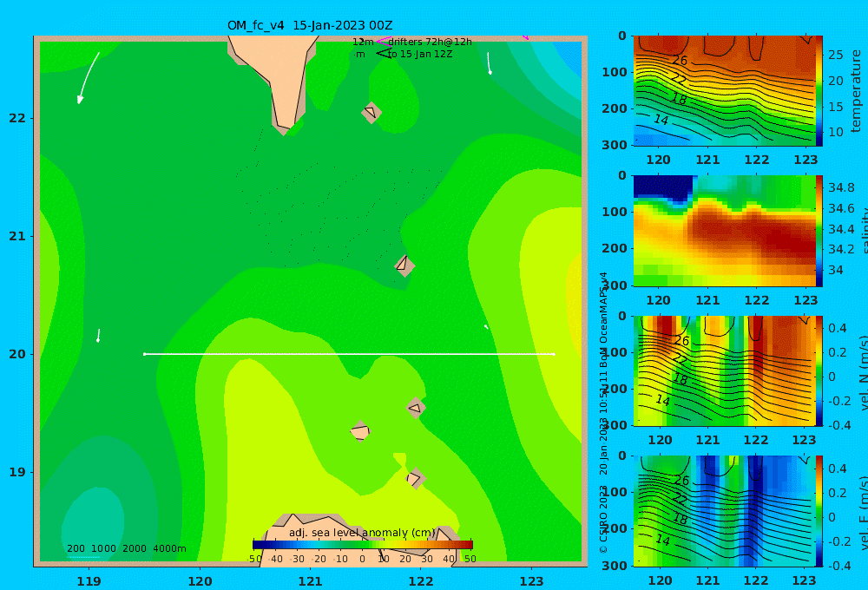Click the west endpoint of the 20N transect line
This screenshot has height=590, width=868.
pyautogui.click(x=144, y=354)
